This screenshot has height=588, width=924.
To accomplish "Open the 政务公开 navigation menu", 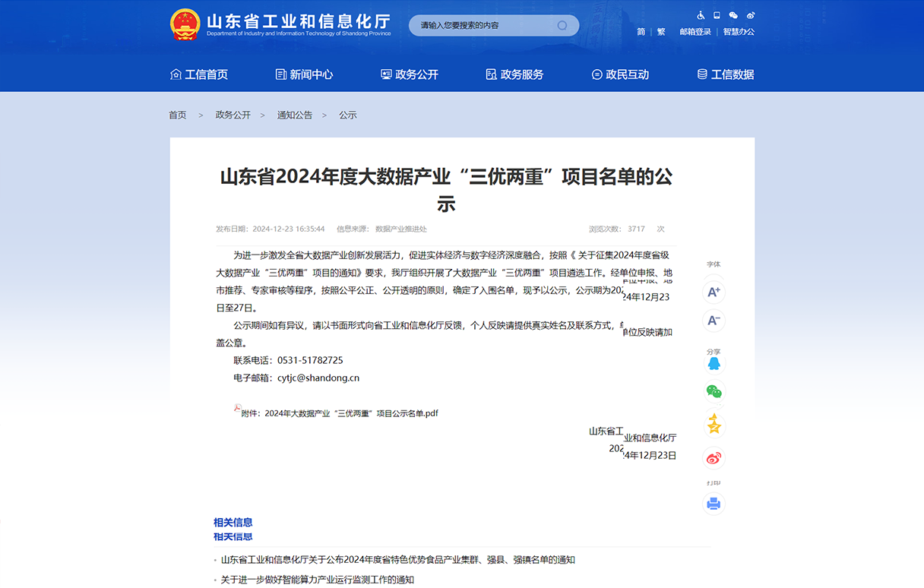I will (x=410, y=74).
